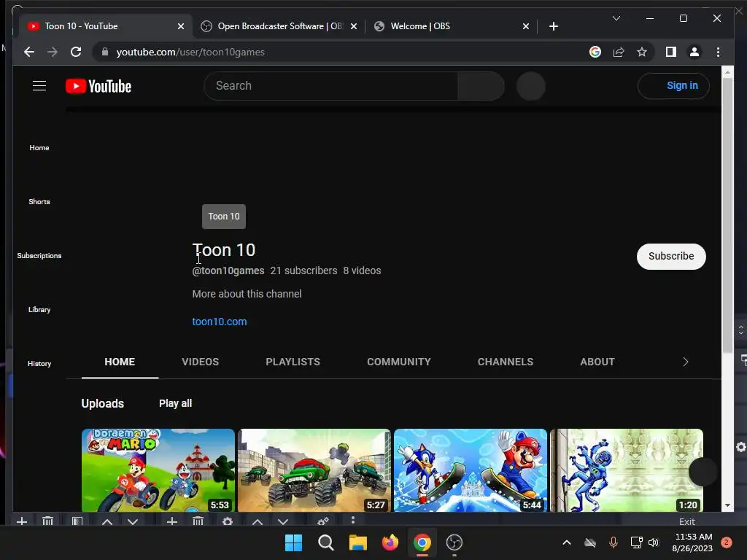Switch to the Open Broadcaster Software tab
The width and height of the screenshot is (747, 560).
(279, 26)
